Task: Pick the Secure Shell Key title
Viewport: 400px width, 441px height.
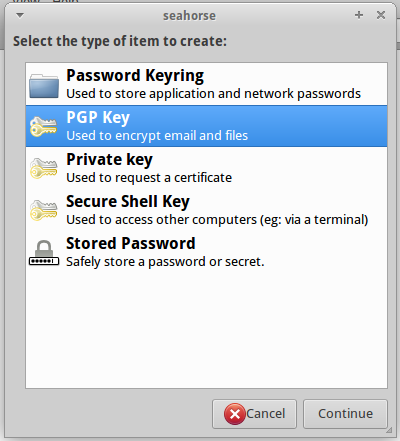Action: tap(128, 202)
